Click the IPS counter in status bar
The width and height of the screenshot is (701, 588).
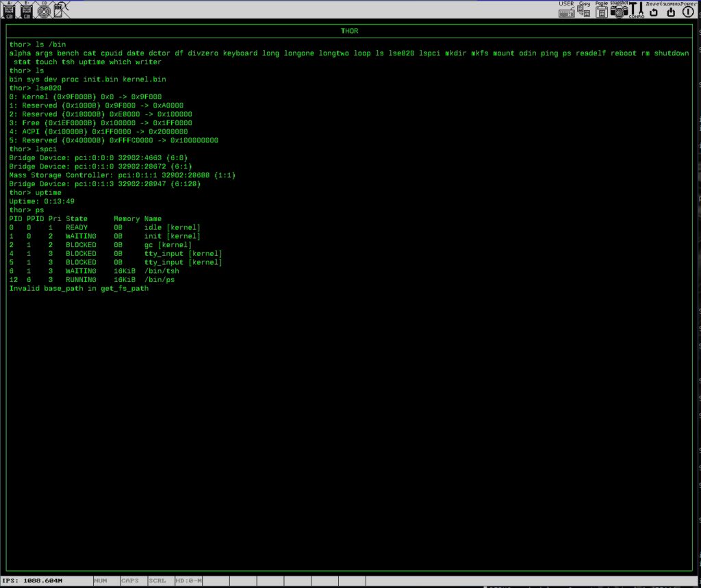click(x=33, y=580)
